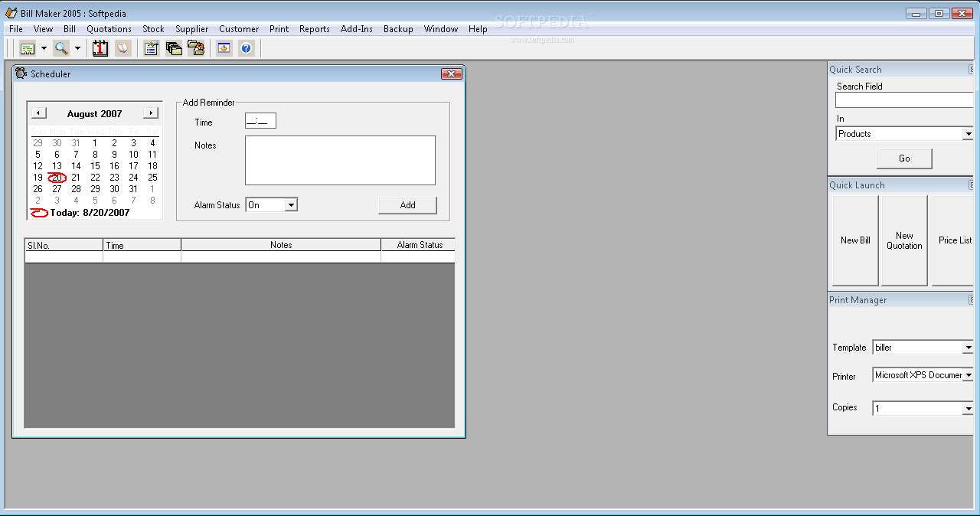The width and height of the screenshot is (980, 516).
Task: Click the Add reminder button
Action: click(407, 205)
